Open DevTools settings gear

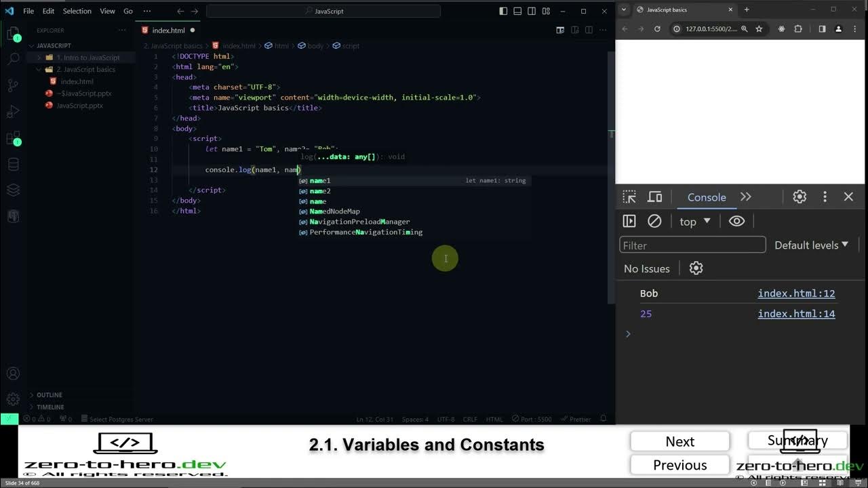[800, 197]
